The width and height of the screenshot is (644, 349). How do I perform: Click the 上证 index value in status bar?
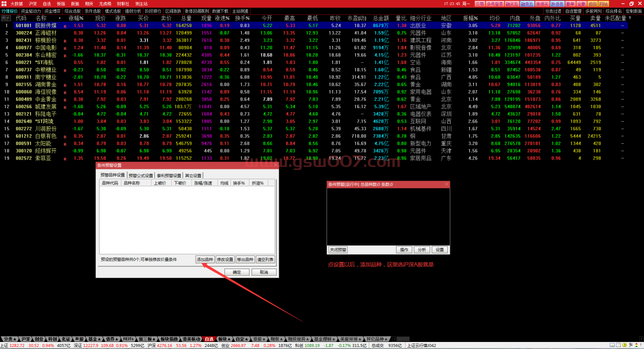pos(17,345)
